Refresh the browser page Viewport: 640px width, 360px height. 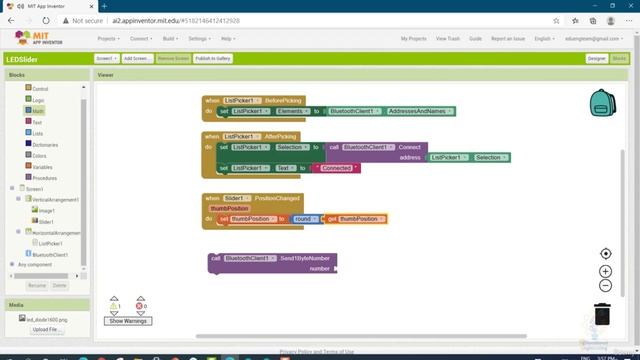(46, 20)
